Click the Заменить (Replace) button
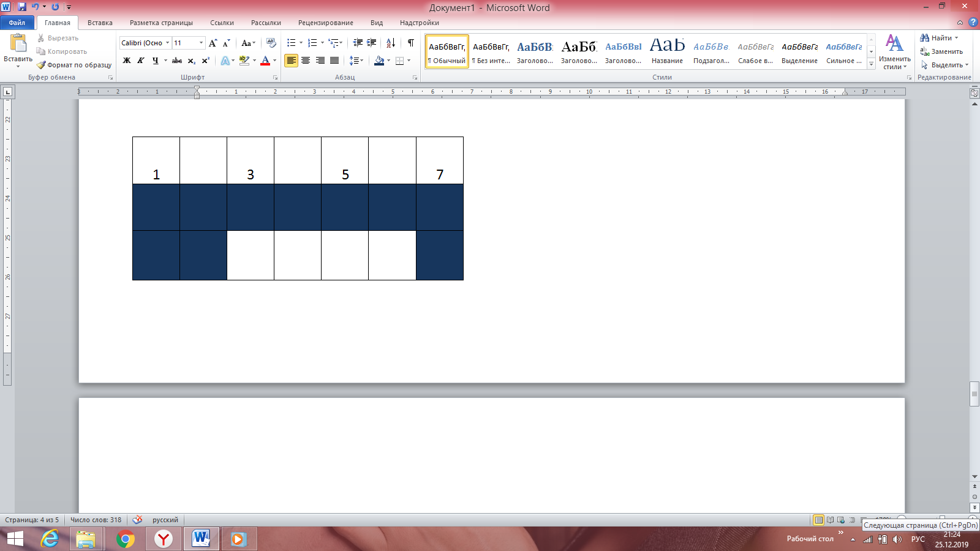Image resolution: width=980 pixels, height=551 pixels. pos(942,51)
